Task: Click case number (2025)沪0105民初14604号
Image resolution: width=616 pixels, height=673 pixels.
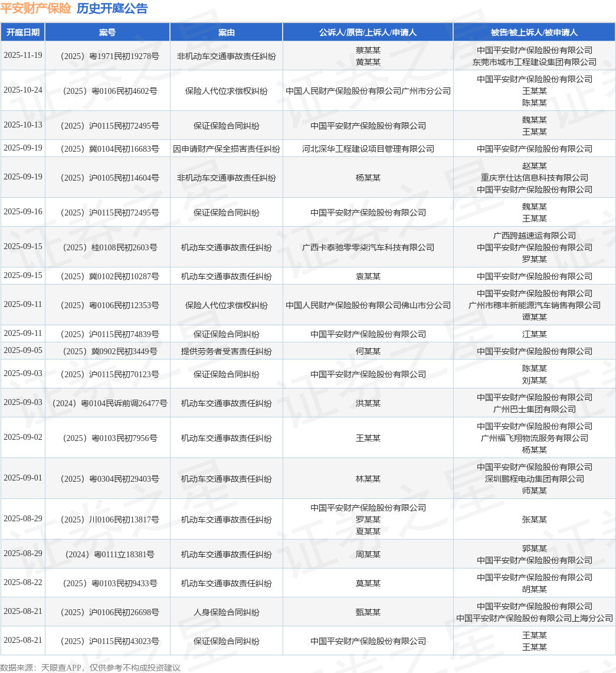Action: pyautogui.click(x=109, y=178)
